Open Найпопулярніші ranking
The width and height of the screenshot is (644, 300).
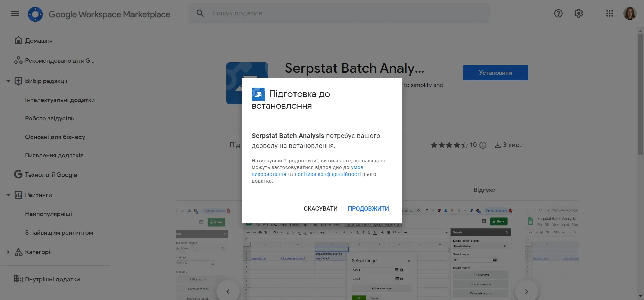tap(49, 214)
